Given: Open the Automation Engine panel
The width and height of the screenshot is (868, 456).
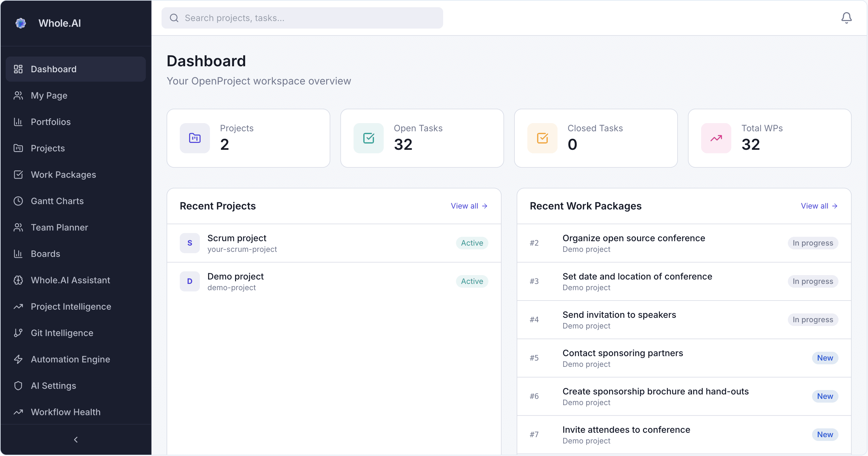Looking at the screenshot, I should tap(70, 359).
